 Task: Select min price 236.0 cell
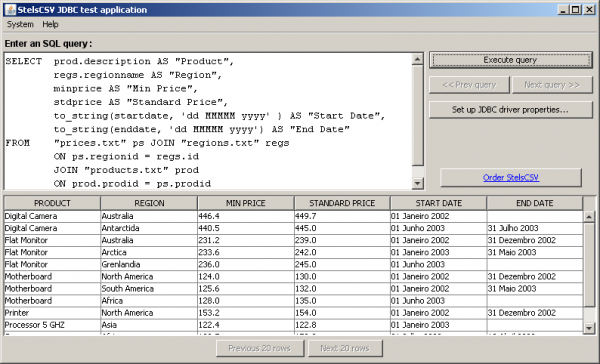coord(246,265)
